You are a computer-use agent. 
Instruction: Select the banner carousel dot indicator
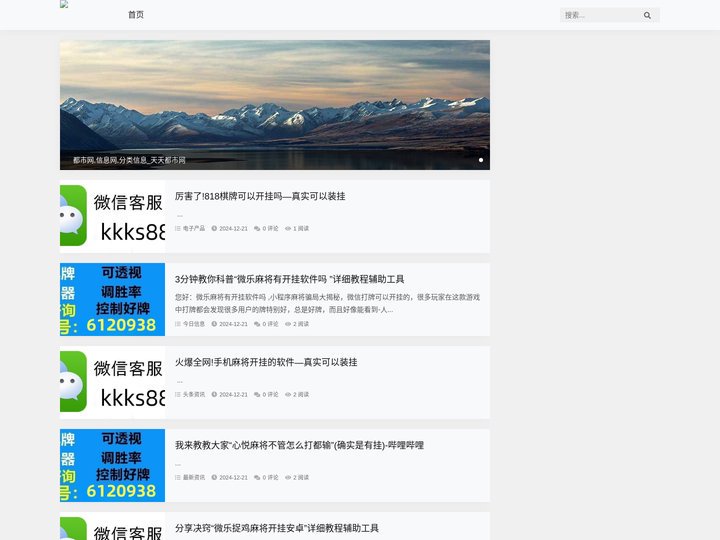coord(481,160)
